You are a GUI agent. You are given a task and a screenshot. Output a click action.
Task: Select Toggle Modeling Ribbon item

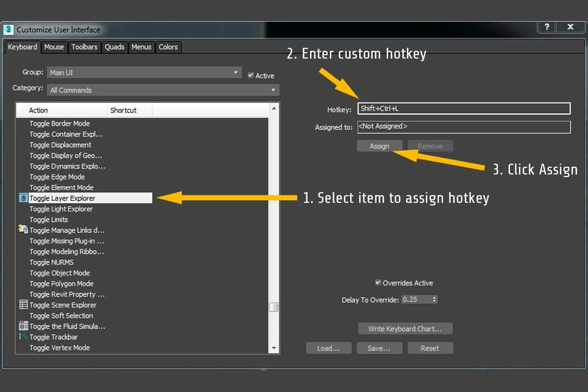pos(67,252)
